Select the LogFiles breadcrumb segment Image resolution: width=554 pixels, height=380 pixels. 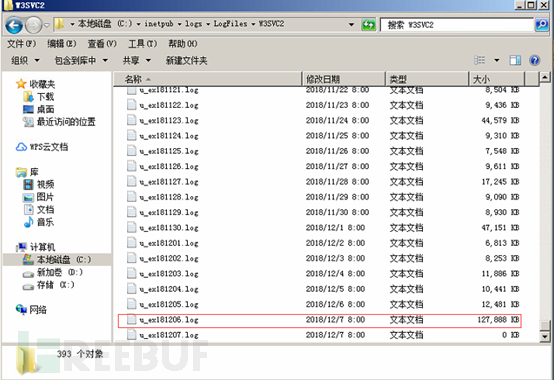point(230,24)
